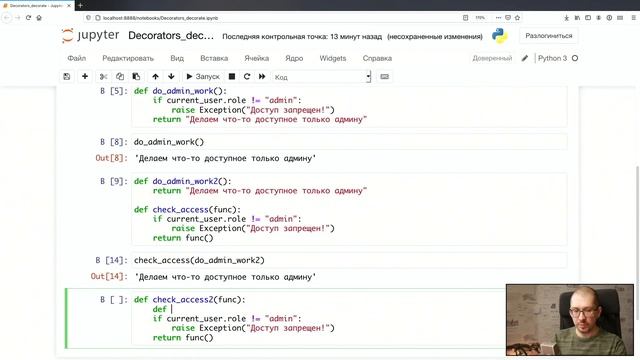
Task: Click the Out[8] output prompt area
Action: 111,158
